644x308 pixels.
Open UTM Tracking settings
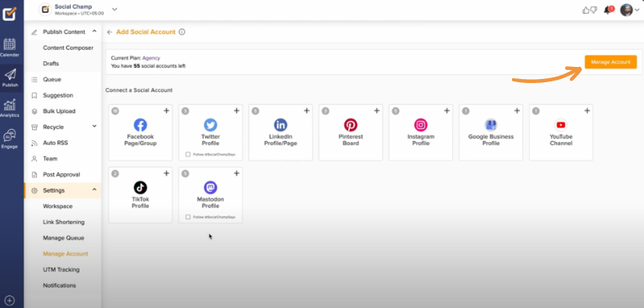pyautogui.click(x=61, y=270)
